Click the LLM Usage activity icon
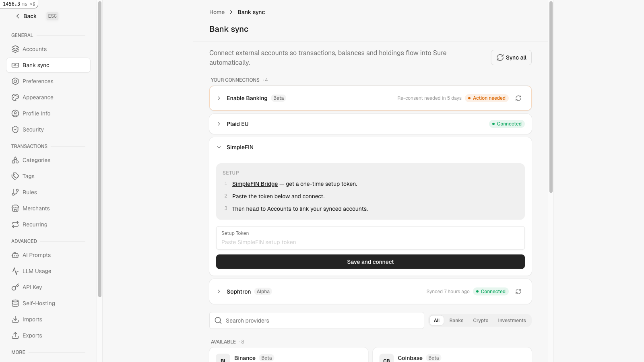 (x=15, y=271)
